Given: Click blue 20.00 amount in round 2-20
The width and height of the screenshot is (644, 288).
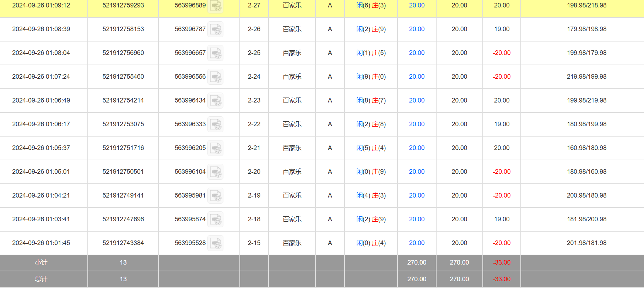Looking at the screenshot, I should pyautogui.click(x=416, y=172).
